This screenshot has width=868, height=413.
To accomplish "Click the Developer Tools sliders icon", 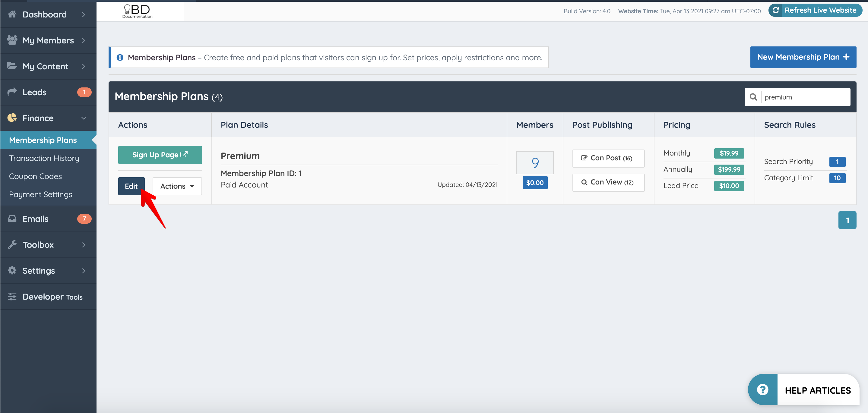I will (12, 296).
